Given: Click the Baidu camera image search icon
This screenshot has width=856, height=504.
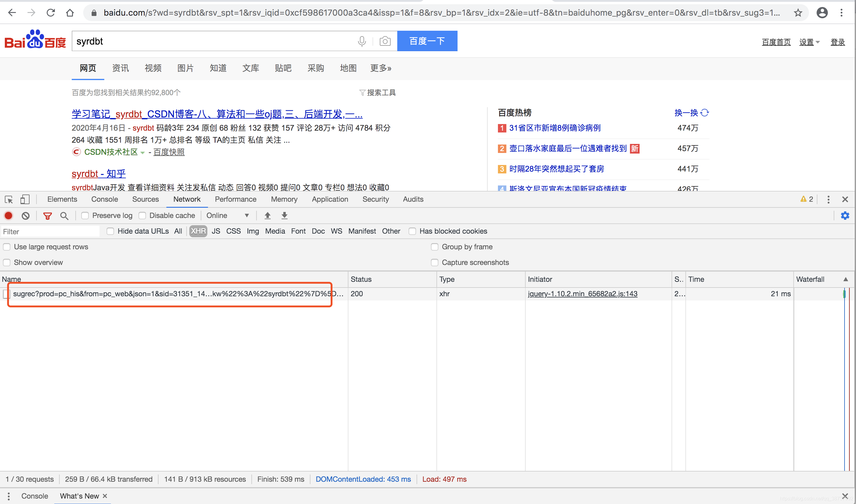Looking at the screenshot, I should pyautogui.click(x=385, y=42).
